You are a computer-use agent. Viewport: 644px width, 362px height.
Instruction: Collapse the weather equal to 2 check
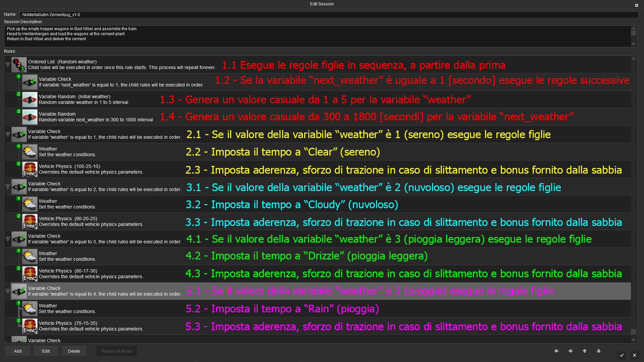click(8, 187)
